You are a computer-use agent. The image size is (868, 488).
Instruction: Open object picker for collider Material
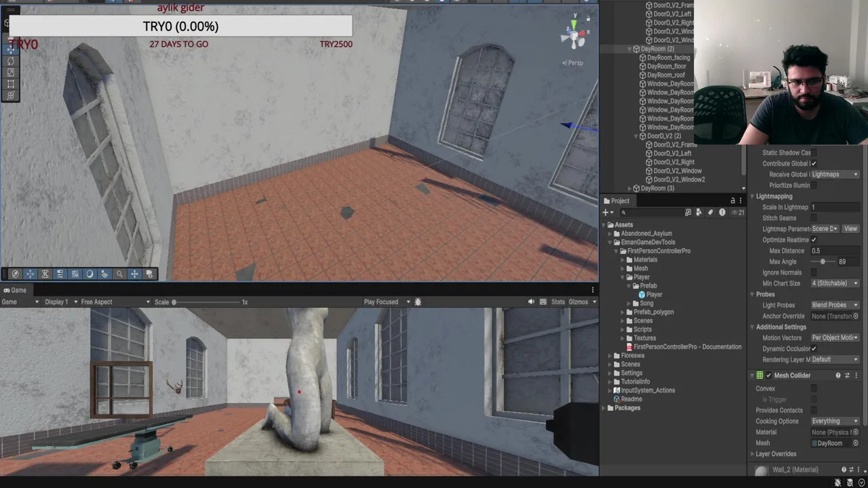pos(856,432)
